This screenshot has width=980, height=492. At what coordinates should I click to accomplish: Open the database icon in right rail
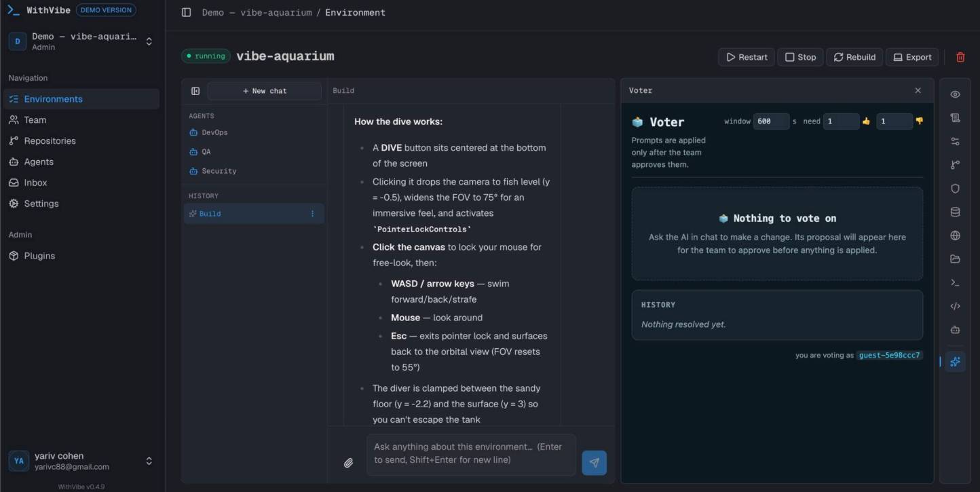[x=955, y=212]
